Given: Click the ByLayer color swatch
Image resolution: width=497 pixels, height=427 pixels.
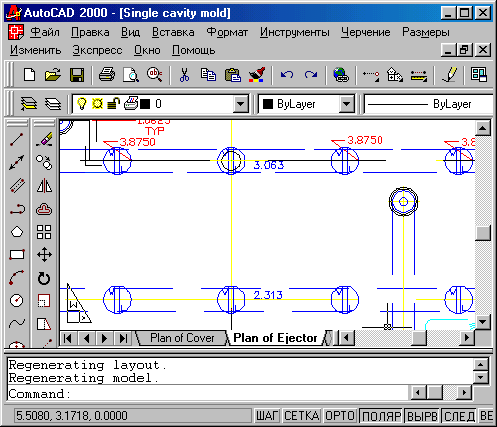Looking at the screenshot, I should [x=268, y=104].
